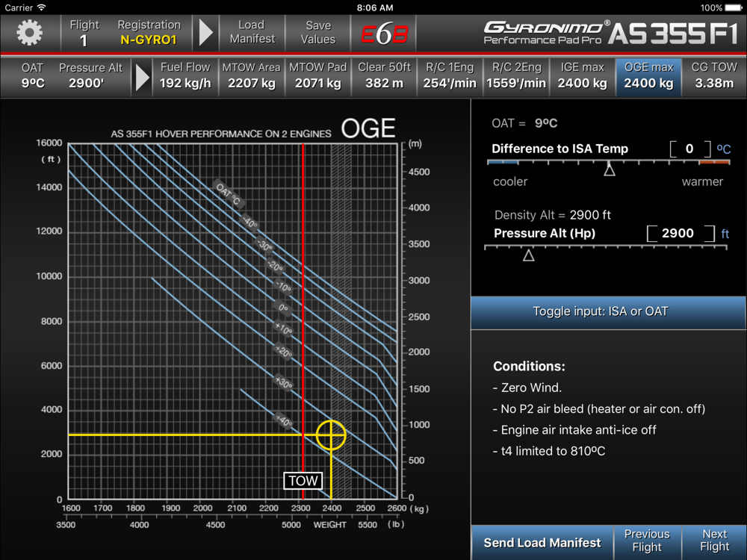Switch to MTOW Pad tab

[317, 75]
